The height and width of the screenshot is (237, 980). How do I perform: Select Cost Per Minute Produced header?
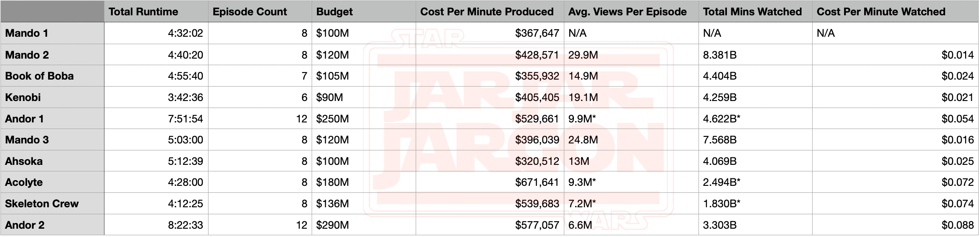coord(487,12)
